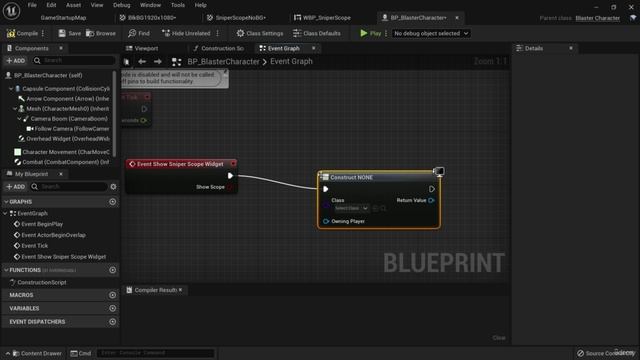Toggle Hide Unrelated nodes

click(x=186, y=33)
